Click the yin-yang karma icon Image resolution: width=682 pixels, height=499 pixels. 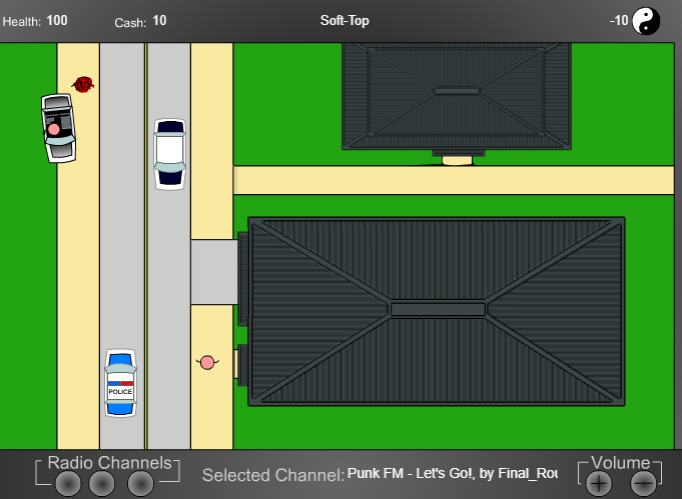click(646, 21)
